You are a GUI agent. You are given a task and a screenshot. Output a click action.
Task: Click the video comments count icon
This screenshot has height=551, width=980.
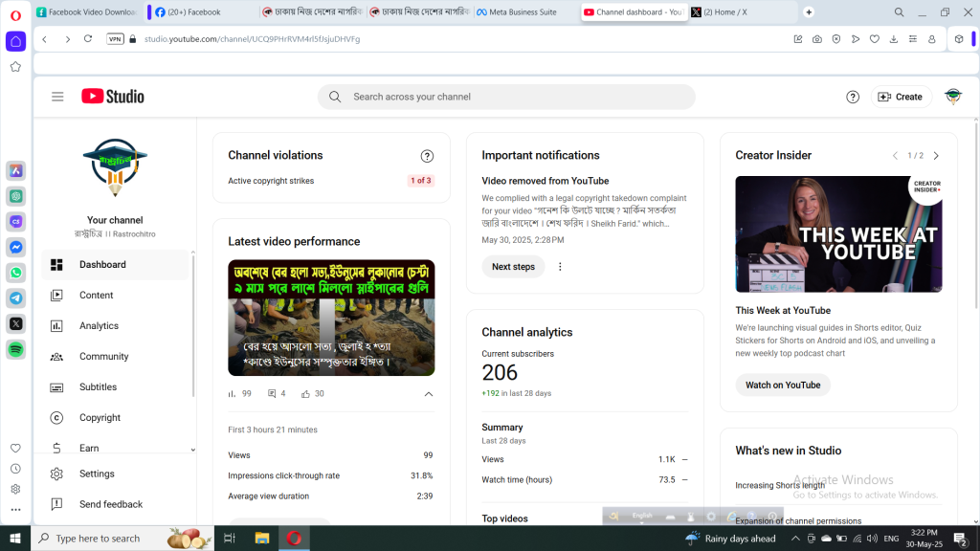tap(272, 393)
